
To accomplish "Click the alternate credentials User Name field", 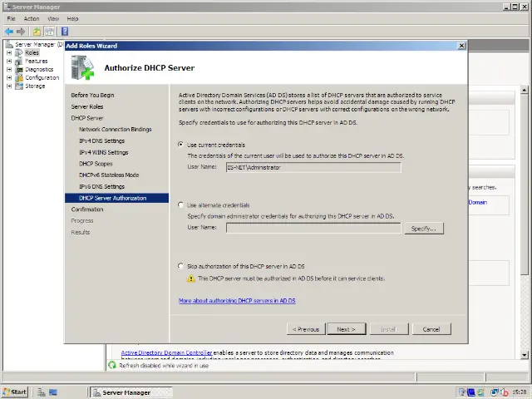I will pos(313,228).
